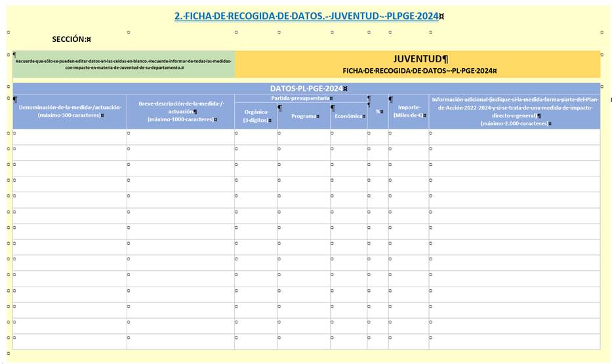Screen dimensions: 612x364
Task: Click the 'Partida presupuestaria' group header
Action: tap(300, 98)
